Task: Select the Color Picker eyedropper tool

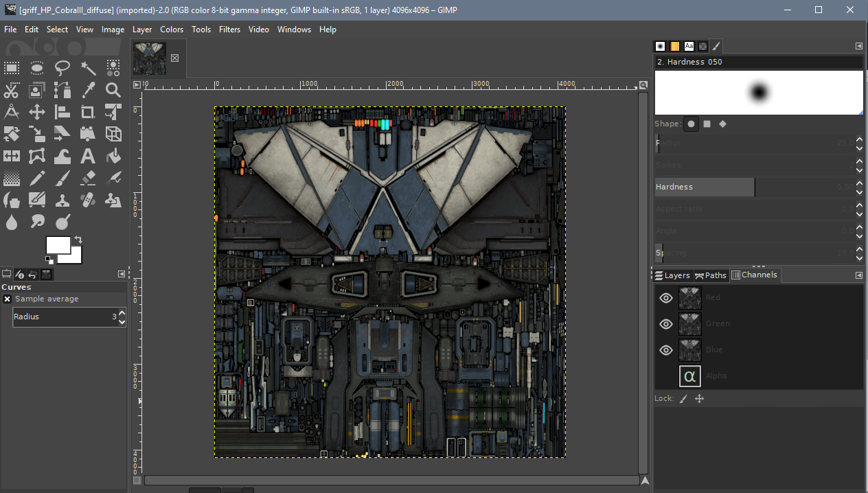Action: pos(88,90)
